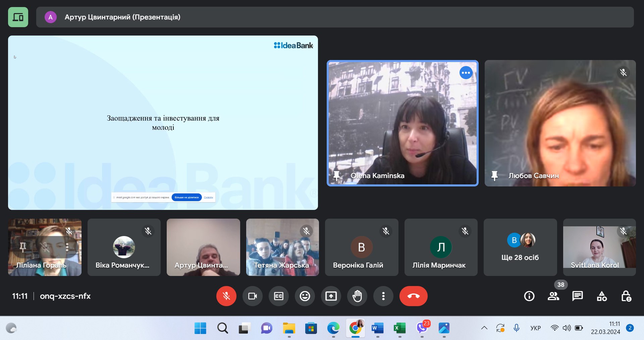
Task: Turn on closed captions
Action: pos(278,296)
